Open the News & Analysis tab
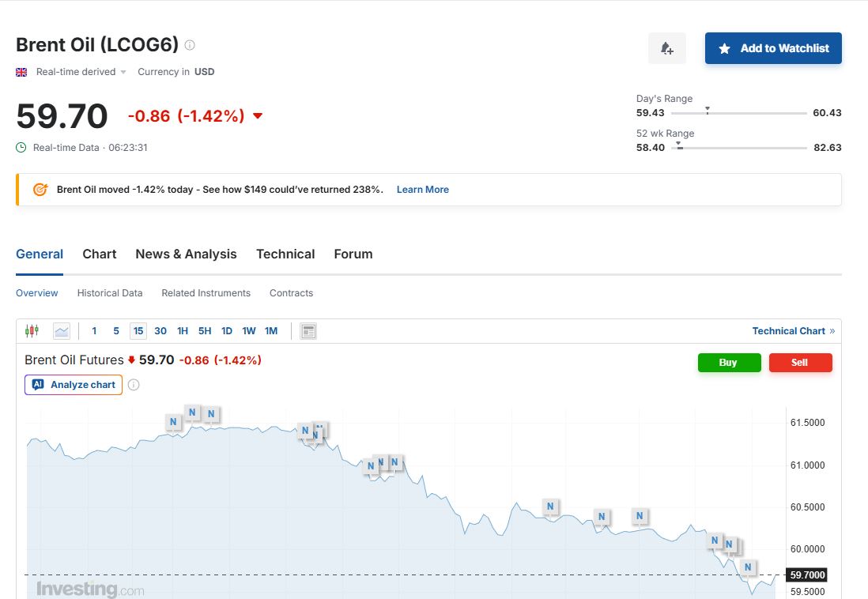The image size is (868, 599). click(x=186, y=254)
